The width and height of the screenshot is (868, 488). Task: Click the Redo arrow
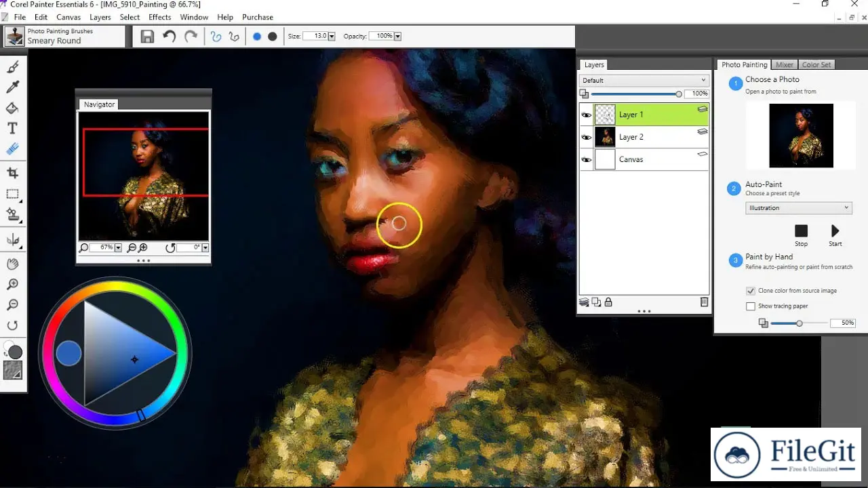pyautogui.click(x=191, y=37)
